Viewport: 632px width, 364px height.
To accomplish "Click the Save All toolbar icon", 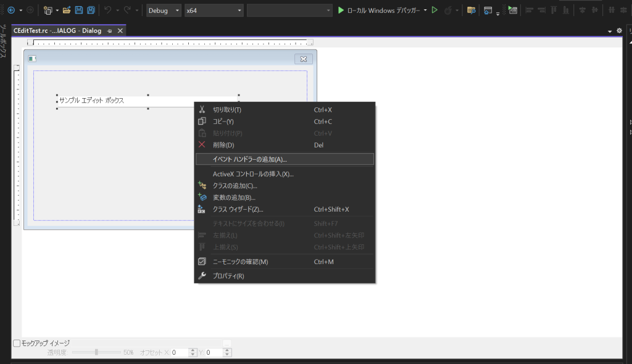I will [x=91, y=10].
